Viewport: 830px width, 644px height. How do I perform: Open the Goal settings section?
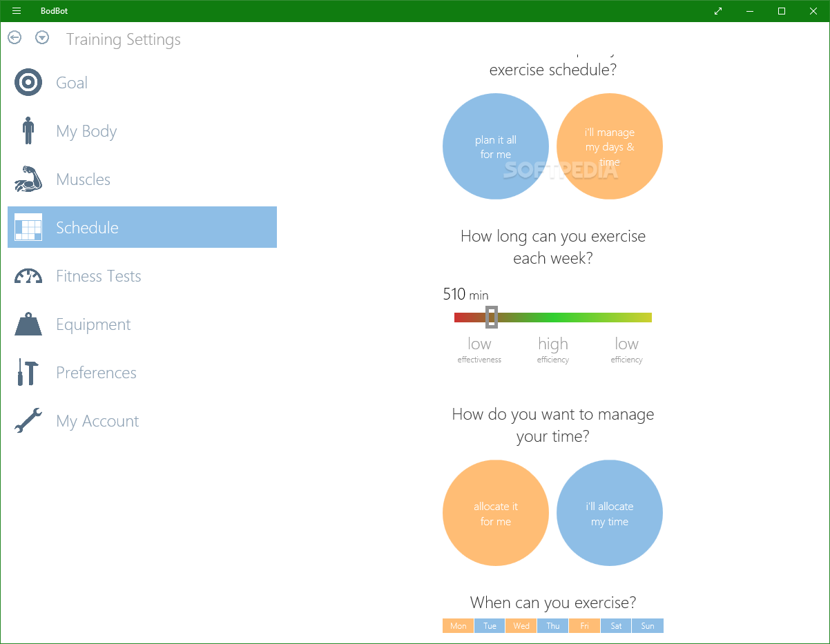142,83
